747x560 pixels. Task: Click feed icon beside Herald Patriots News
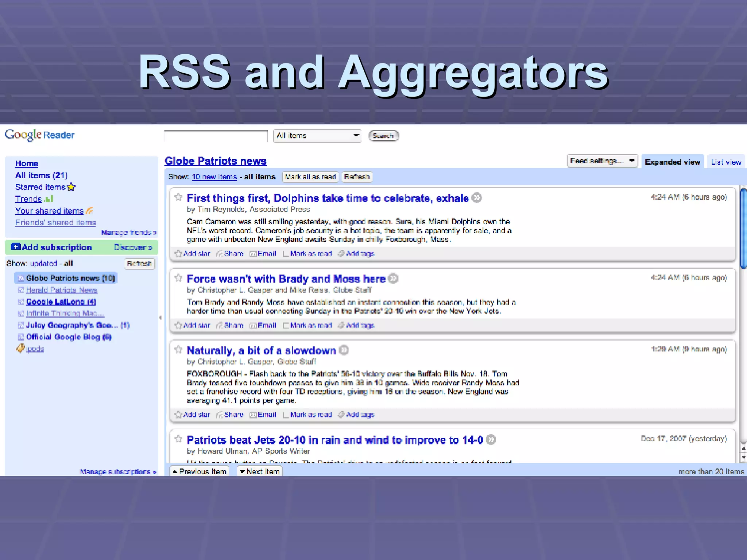pyautogui.click(x=21, y=290)
